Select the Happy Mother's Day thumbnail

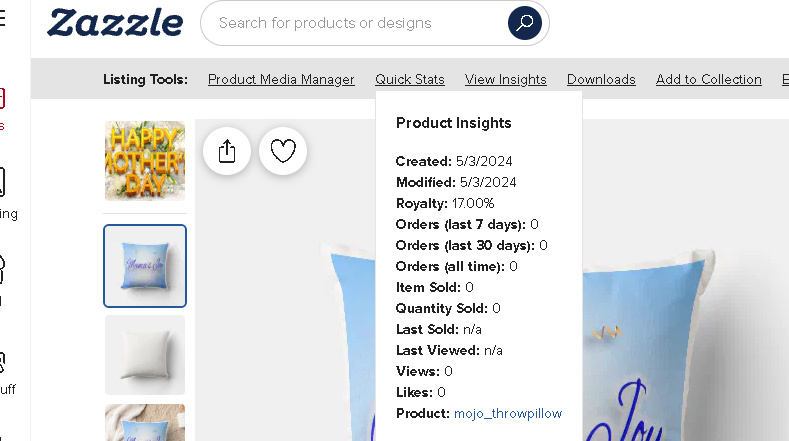click(145, 161)
